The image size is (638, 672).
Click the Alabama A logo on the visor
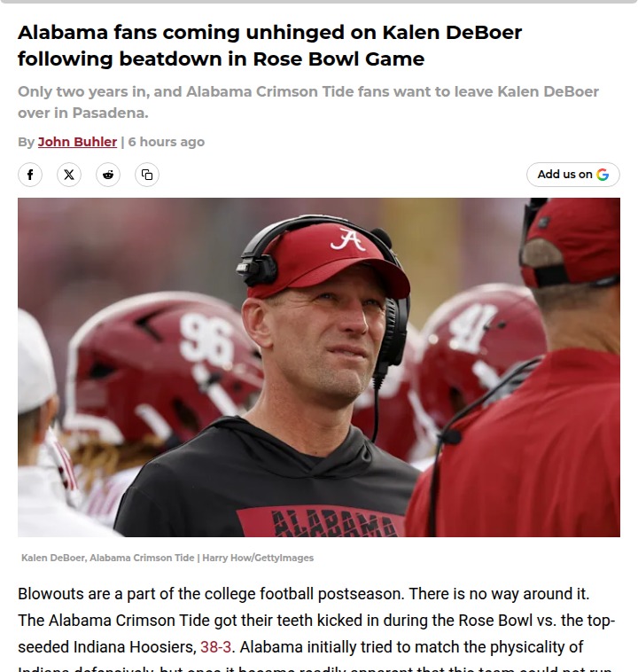347,238
